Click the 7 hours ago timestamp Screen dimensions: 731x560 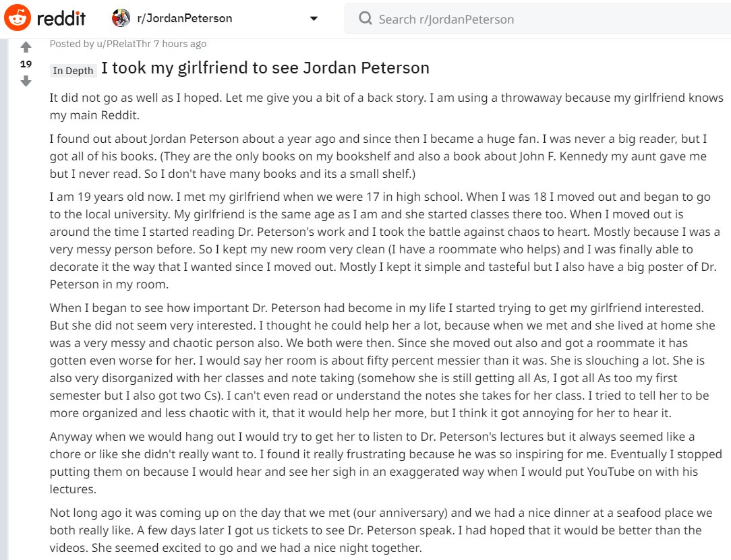click(x=180, y=44)
